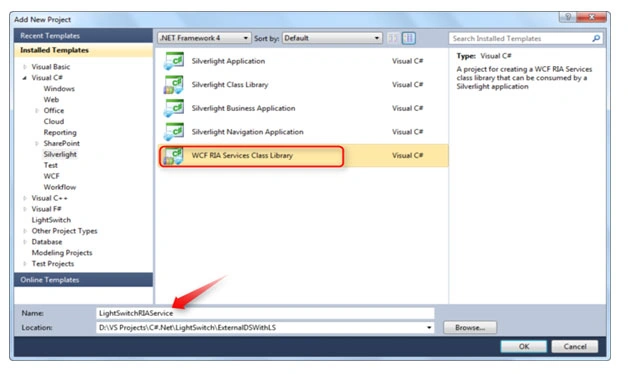Select 'WCF RIA Services Class Library' name

(242, 156)
